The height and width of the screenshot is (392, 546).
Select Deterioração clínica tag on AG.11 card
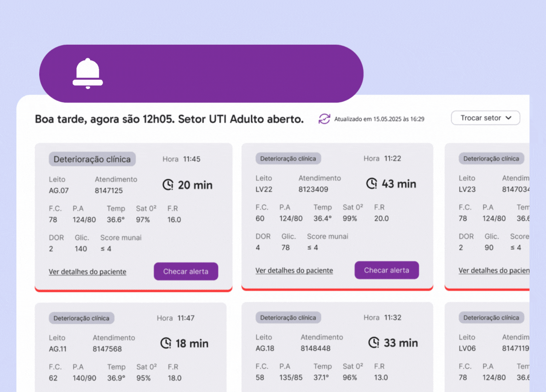click(81, 318)
